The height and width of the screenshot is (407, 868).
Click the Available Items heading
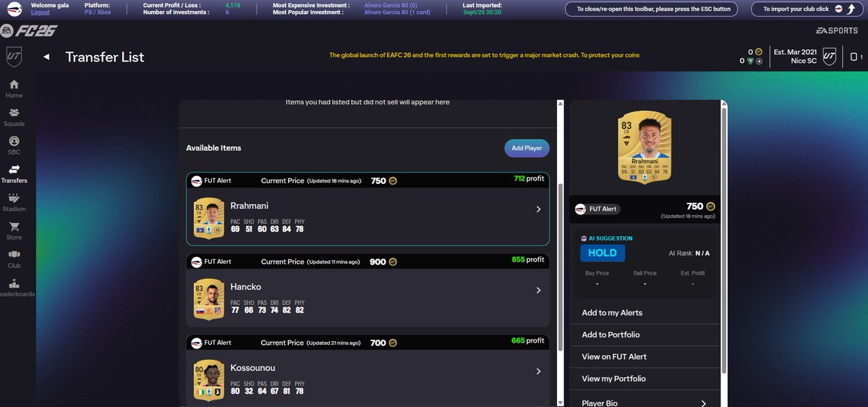pos(213,148)
